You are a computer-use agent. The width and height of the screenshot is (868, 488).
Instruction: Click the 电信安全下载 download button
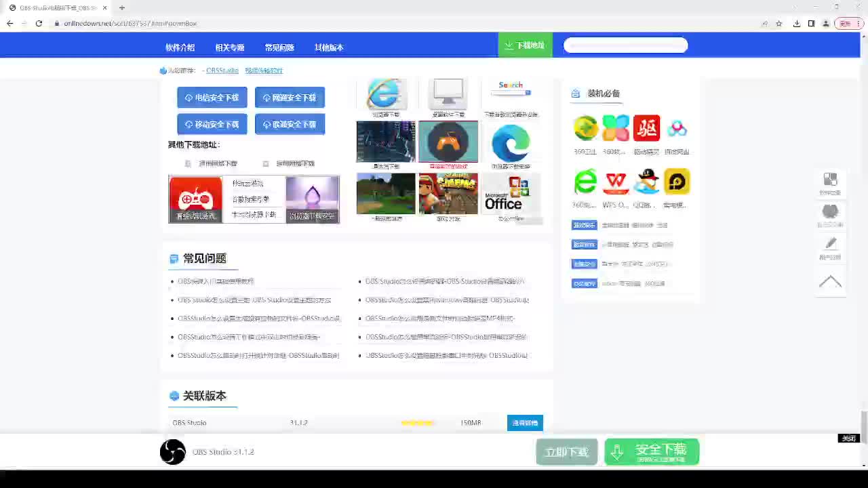pyautogui.click(x=212, y=98)
